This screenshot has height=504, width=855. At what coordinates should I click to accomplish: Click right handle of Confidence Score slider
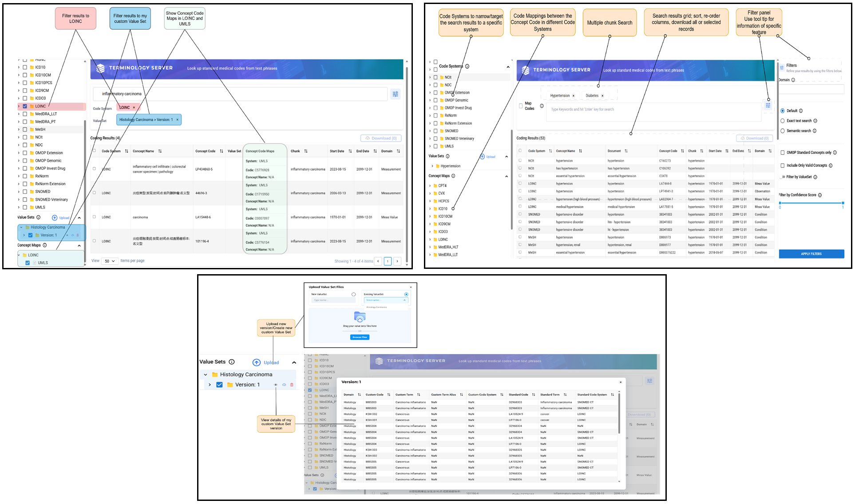click(843, 203)
